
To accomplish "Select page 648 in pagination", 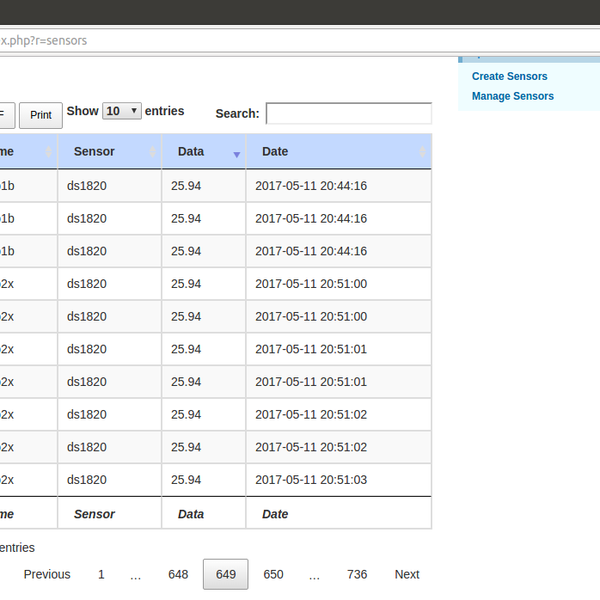I will coord(178,574).
